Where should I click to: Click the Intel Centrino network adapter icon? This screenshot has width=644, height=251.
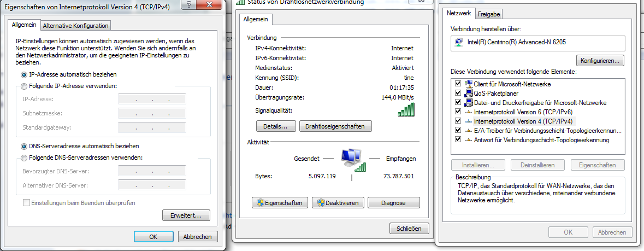(x=458, y=42)
